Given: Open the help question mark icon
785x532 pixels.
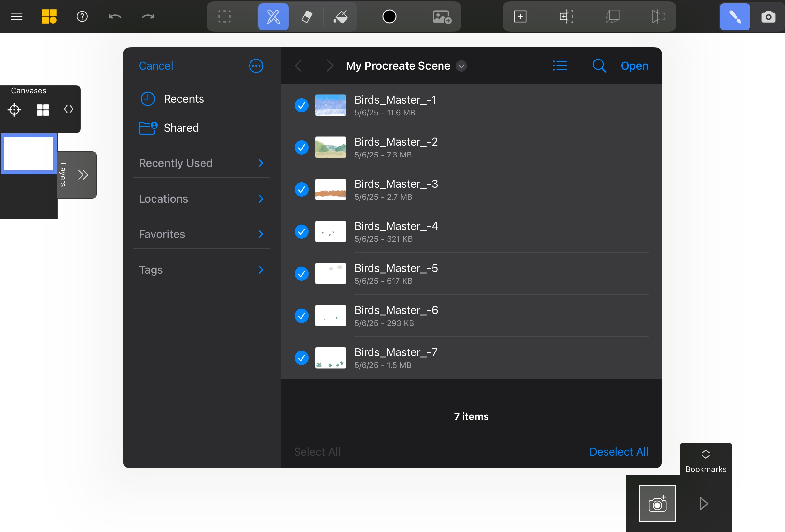Looking at the screenshot, I should (x=82, y=16).
